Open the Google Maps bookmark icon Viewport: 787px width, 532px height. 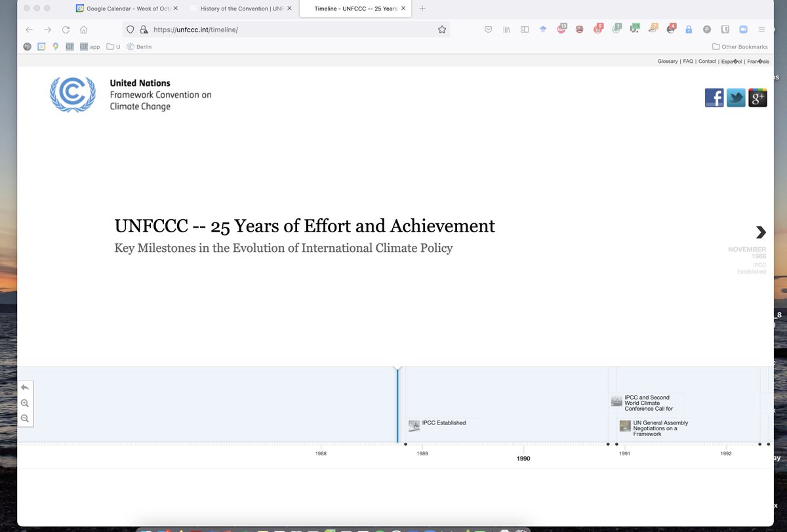(55, 47)
